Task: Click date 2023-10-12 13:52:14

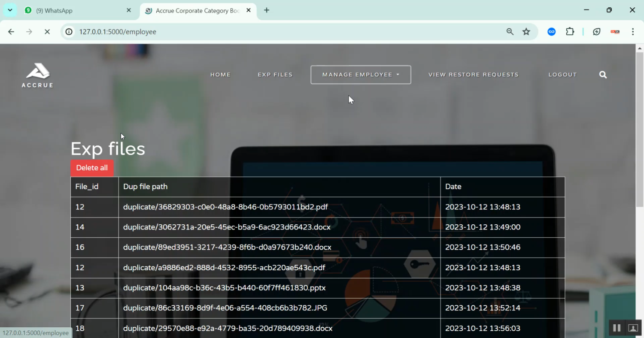Action: (483, 308)
